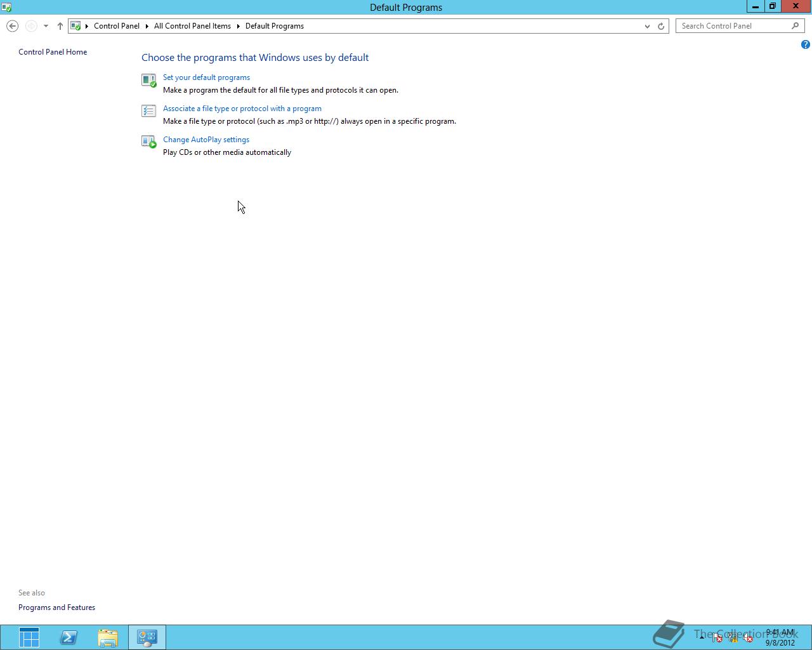Click the 'Choose the programs that Windows uses' heading
812x650 pixels.
click(x=255, y=57)
